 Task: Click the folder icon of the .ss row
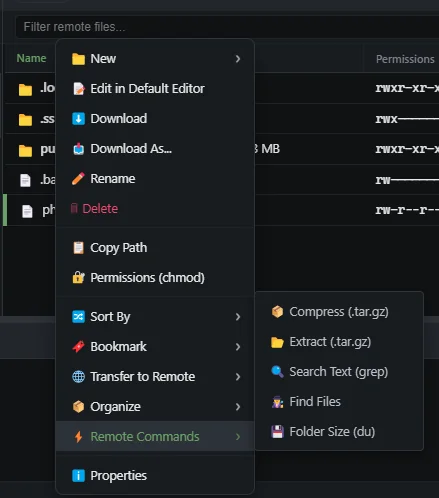(x=25, y=120)
